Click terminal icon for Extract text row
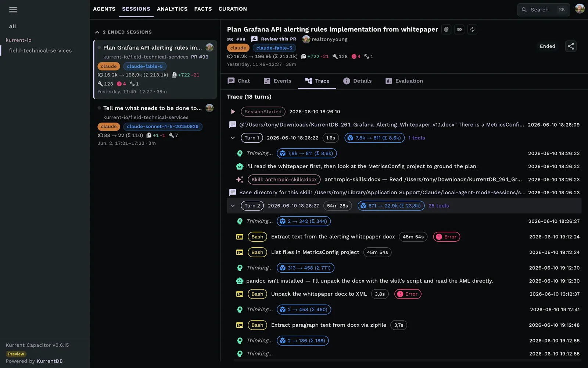 point(240,237)
